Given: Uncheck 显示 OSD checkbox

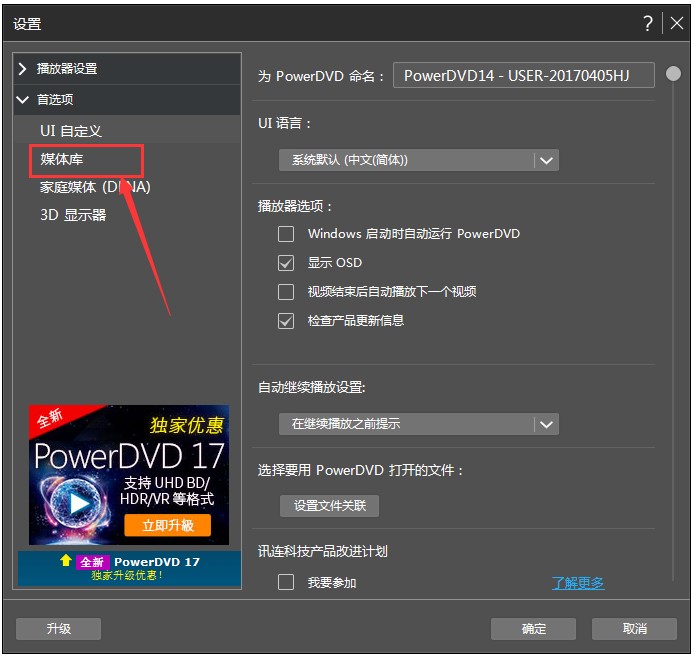Looking at the screenshot, I should click(x=286, y=263).
